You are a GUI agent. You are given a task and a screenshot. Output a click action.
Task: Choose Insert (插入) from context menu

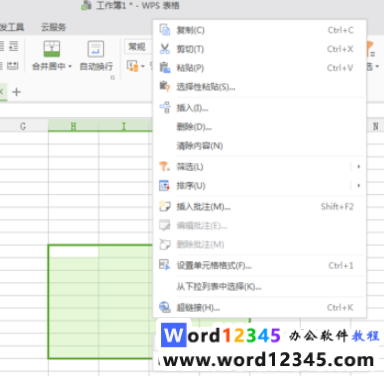(260, 108)
